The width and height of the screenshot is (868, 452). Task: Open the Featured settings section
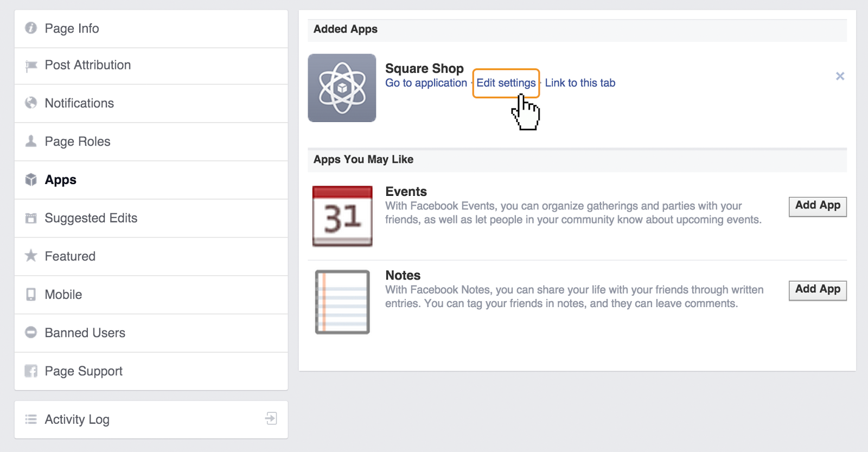coord(151,257)
